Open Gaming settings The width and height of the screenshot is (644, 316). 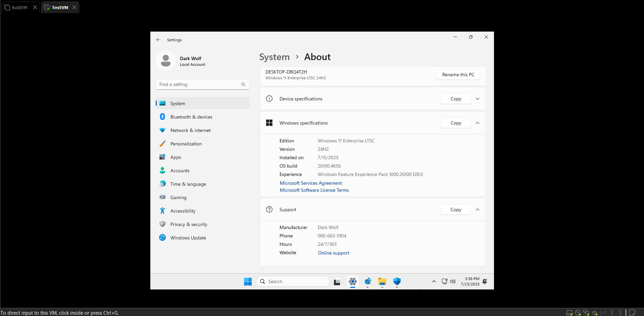click(203, 197)
